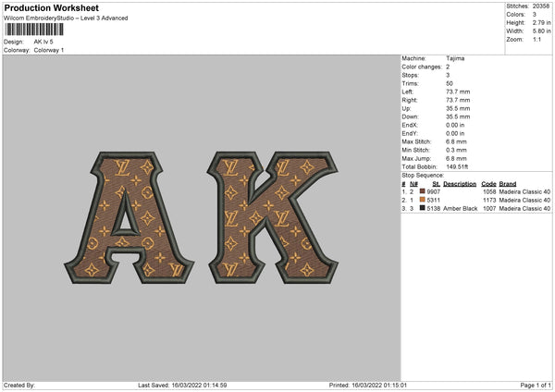
Task: Click the Production Worksheet heading
Action: point(52,7)
